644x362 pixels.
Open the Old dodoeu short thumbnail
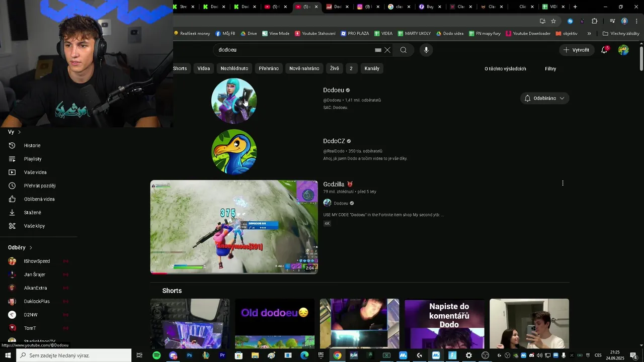275,323
